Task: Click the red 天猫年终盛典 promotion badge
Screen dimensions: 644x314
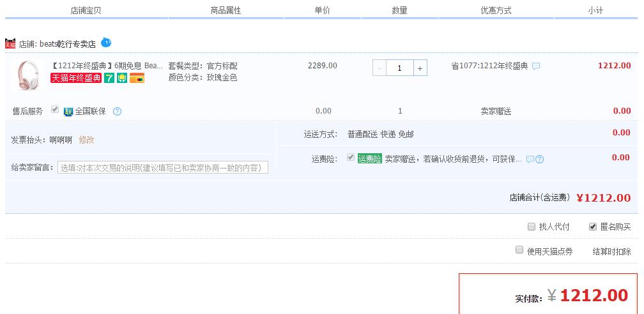Action: point(76,78)
